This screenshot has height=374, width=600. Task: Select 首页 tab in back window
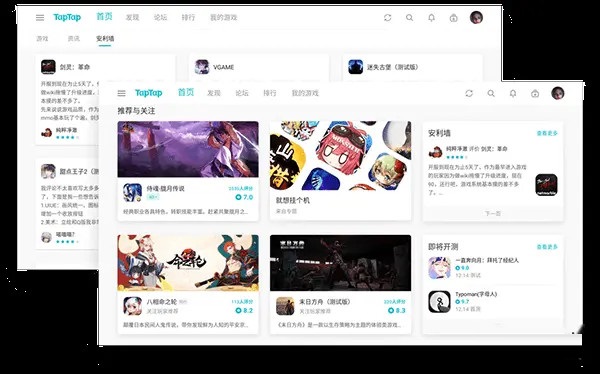click(104, 16)
